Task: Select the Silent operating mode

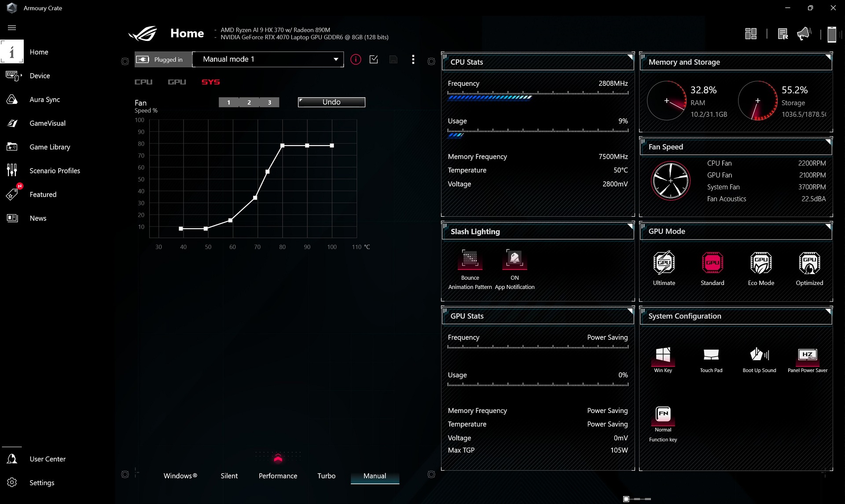Action: click(x=229, y=476)
